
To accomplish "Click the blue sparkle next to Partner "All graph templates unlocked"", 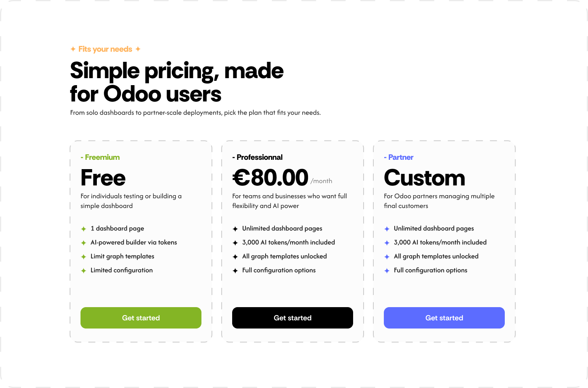I will pyautogui.click(x=387, y=257).
